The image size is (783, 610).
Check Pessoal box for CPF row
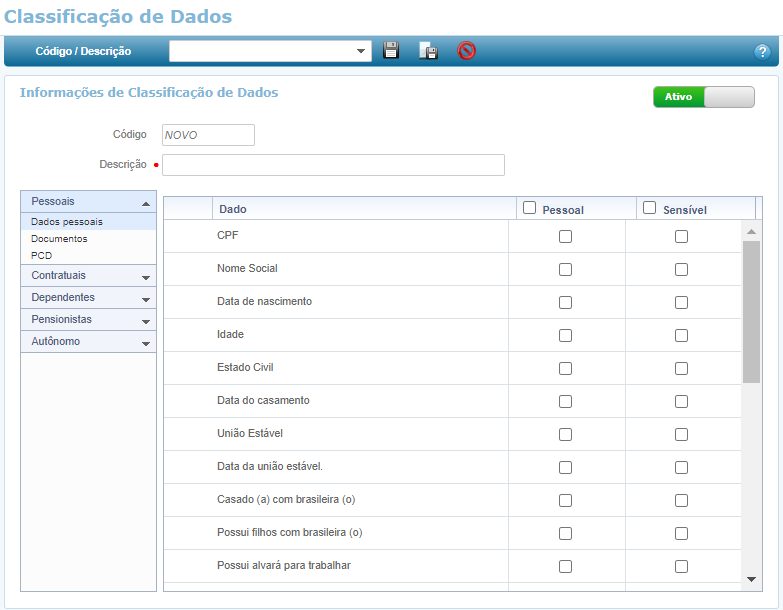click(565, 237)
